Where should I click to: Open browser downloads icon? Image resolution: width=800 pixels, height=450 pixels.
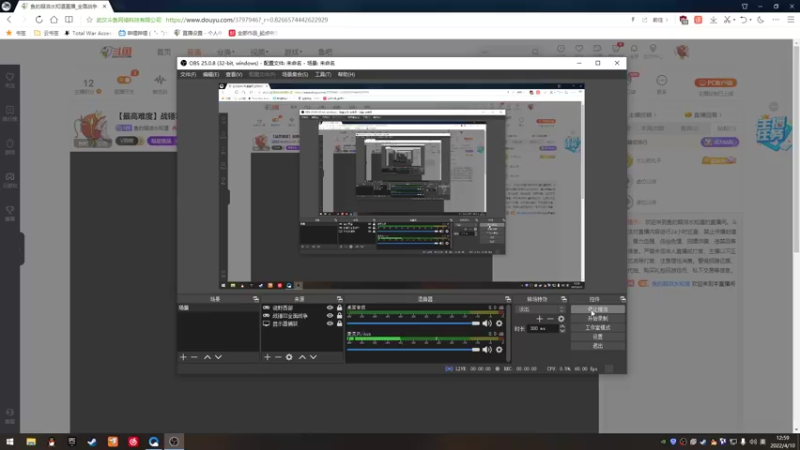click(713, 20)
